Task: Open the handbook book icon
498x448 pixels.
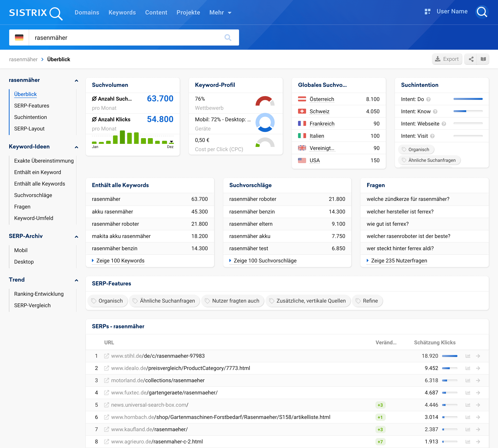Action: pos(483,59)
